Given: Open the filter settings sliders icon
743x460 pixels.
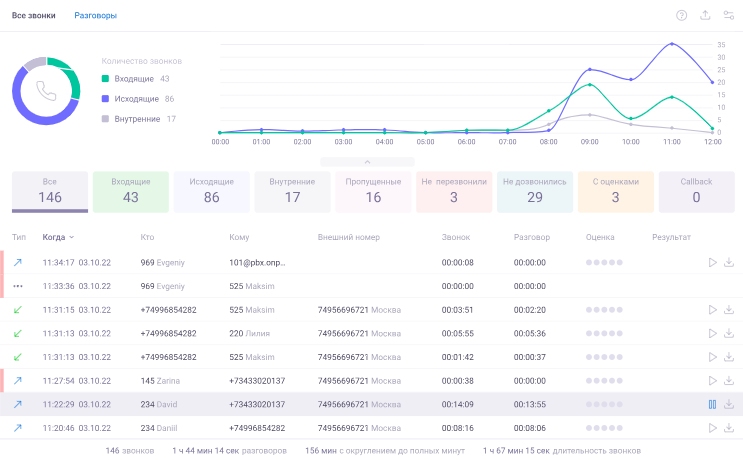Looking at the screenshot, I should (729, 15).
